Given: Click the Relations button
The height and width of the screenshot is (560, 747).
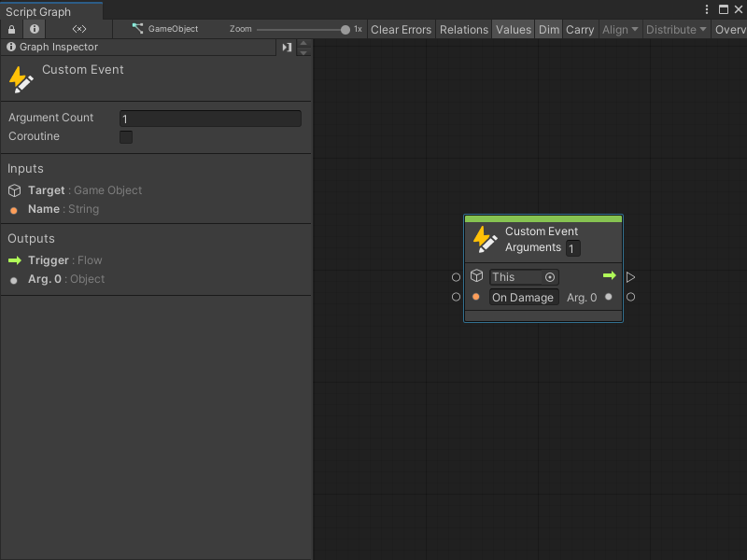Looking at the screenshot, I should (463, 29).
